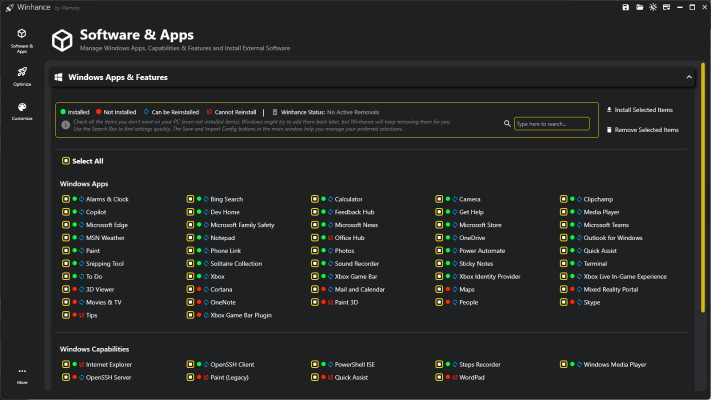Check the Clipchamp checkbox
The image size is (711, 400).
[x=564, y=199]
